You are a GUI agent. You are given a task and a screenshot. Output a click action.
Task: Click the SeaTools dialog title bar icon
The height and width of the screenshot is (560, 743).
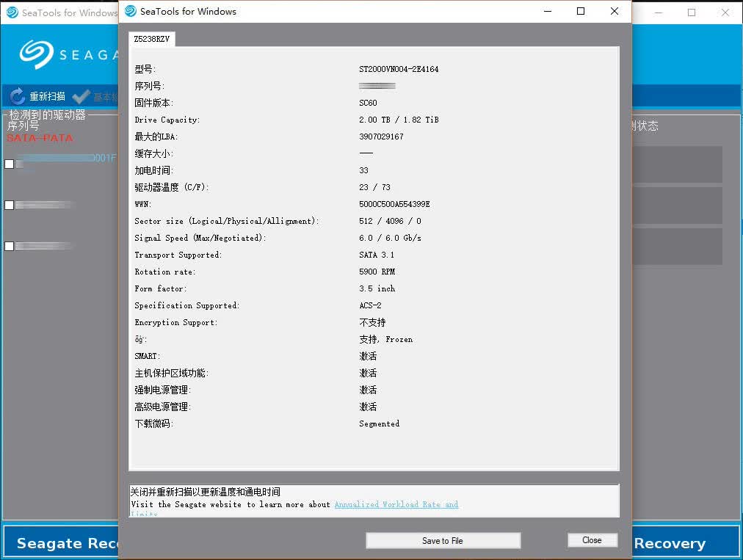tap(131, 11)
